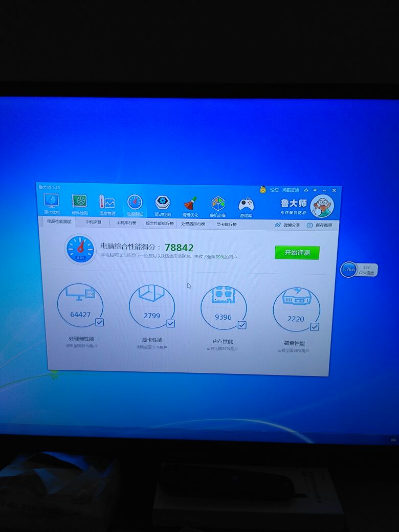This screenshot has height=532, width=399.
Task: Click the CPU温度 31℃ floating indicator
Action: [366, 270]
